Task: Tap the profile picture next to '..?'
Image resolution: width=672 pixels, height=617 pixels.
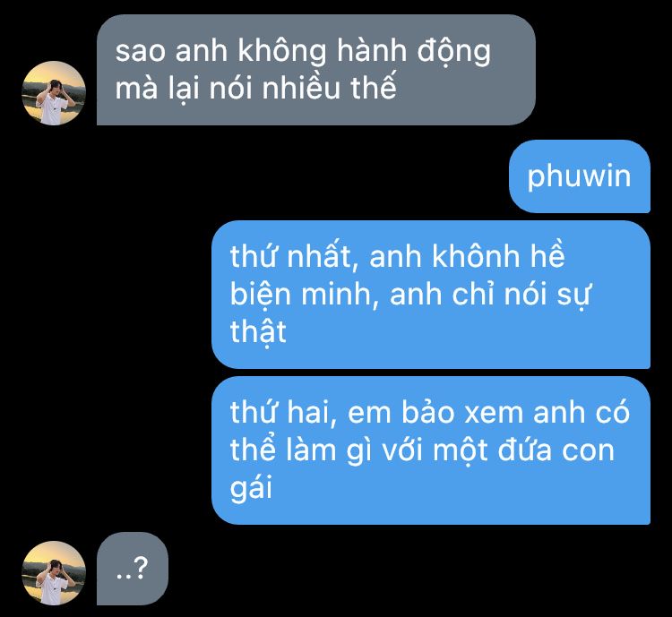Action: click(54, 573)
